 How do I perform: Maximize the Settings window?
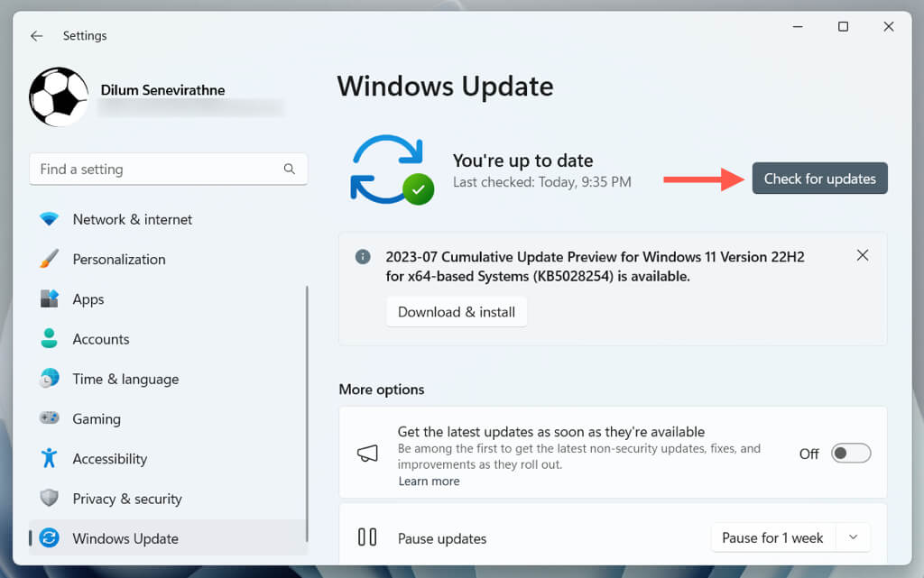pyautogui.click(x=844, y=26)
